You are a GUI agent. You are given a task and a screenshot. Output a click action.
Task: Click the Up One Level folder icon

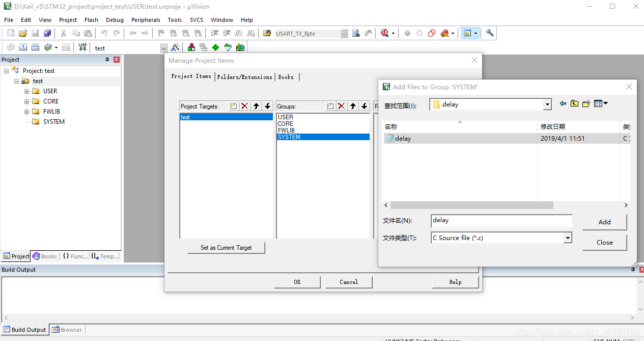[574, 103]
